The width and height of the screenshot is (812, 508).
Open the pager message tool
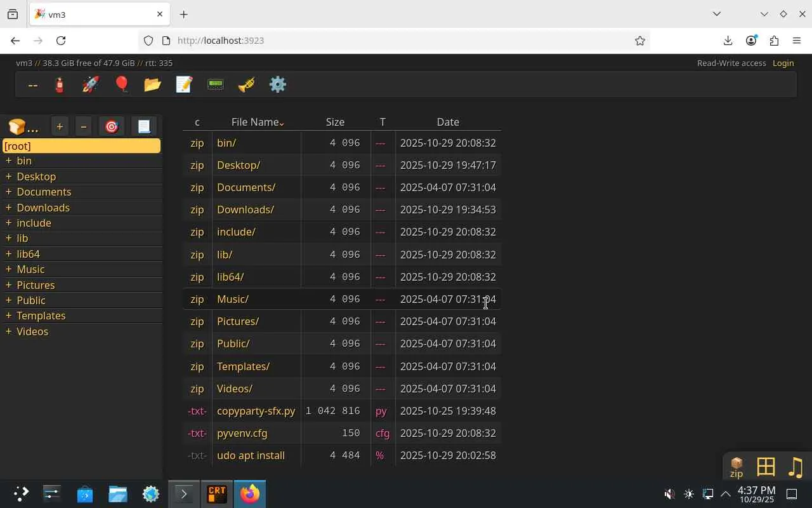tap(216, 84)
